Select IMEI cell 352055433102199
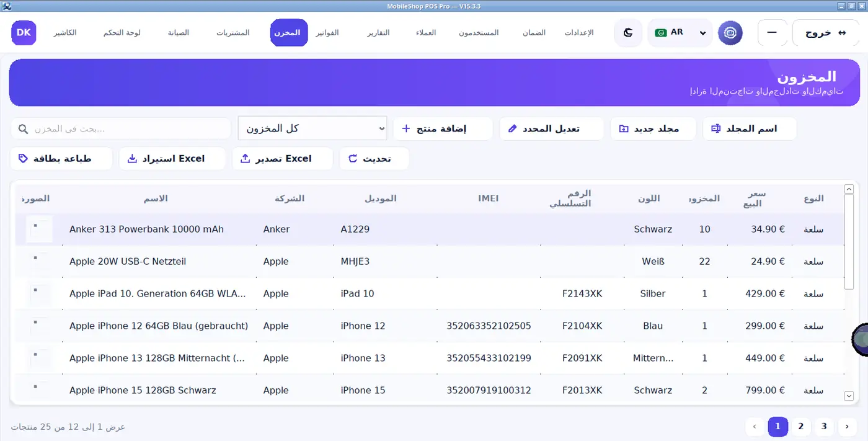The image size is (868, 441). tap(489, 359)
